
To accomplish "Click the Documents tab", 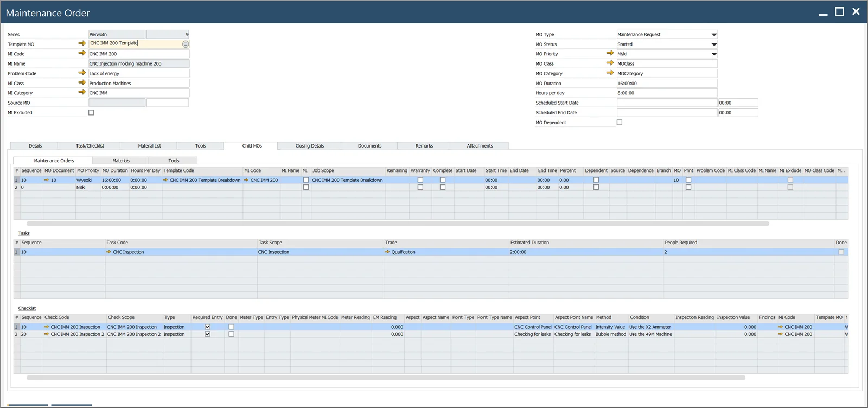I will [370, 146].
